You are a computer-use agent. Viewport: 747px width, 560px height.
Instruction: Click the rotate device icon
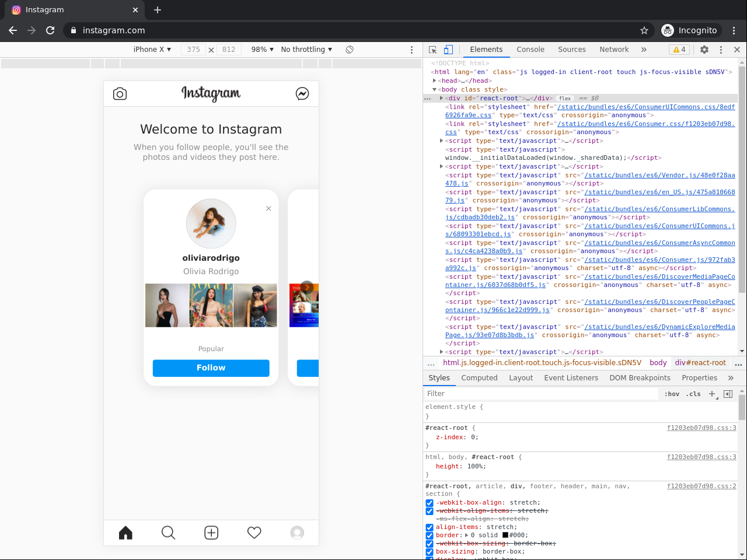tap(350, 50)
